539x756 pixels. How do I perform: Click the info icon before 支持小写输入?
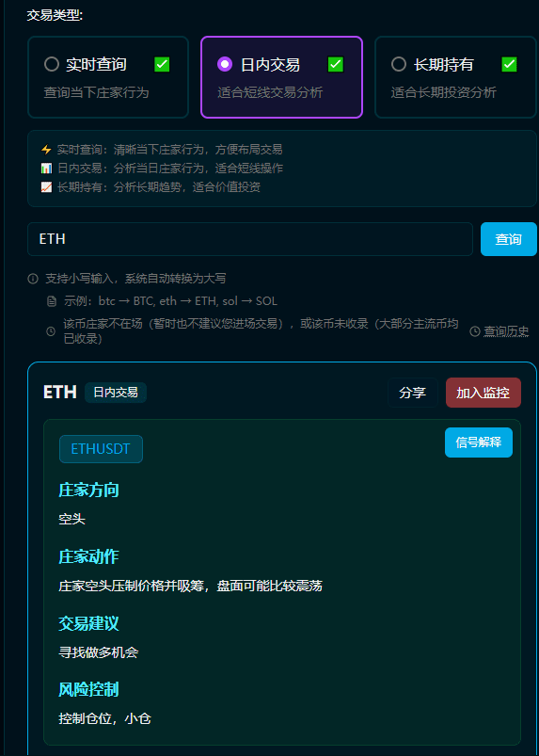(x=33, y=279)
